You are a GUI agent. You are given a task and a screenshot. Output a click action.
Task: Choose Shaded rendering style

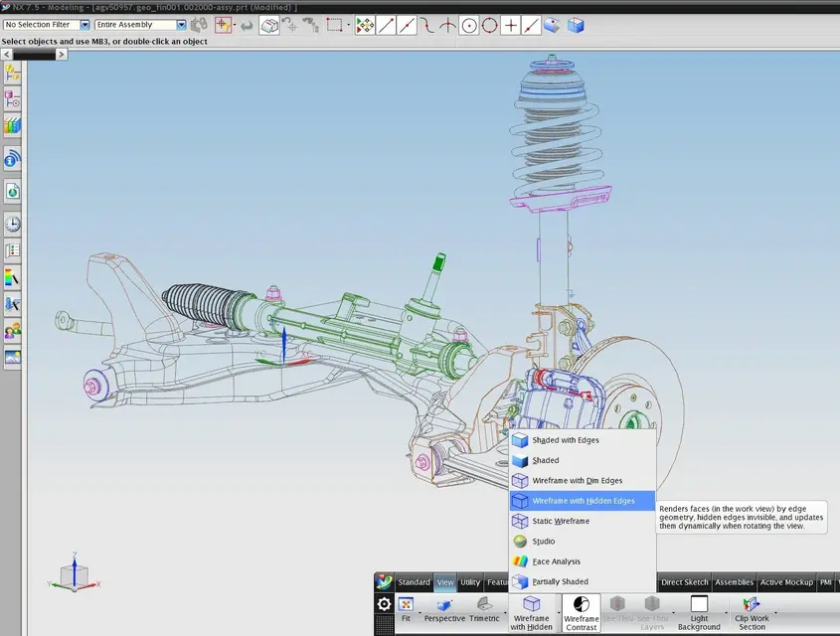(x=583, y=460)
